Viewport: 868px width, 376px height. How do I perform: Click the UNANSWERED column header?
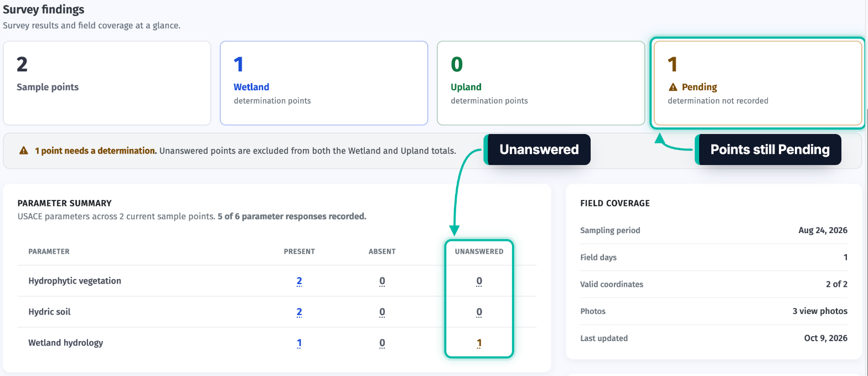tap(479, 251)
